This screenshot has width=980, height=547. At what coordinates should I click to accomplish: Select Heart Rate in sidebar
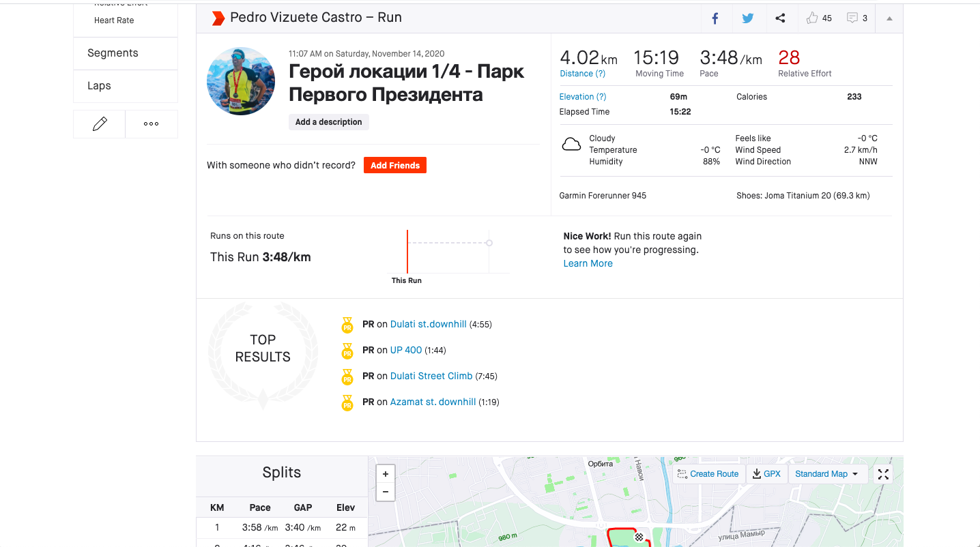(x=114, y=20)
